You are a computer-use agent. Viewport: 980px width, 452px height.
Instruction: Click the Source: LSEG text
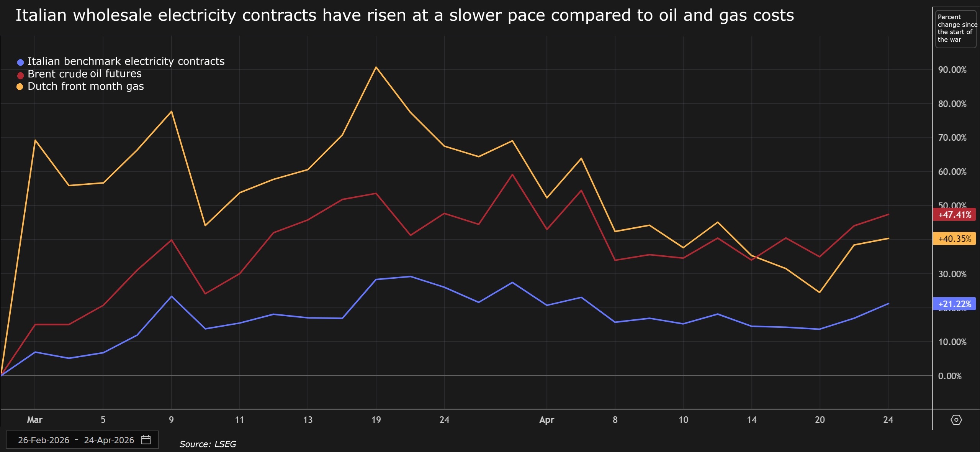pos(208,444)
